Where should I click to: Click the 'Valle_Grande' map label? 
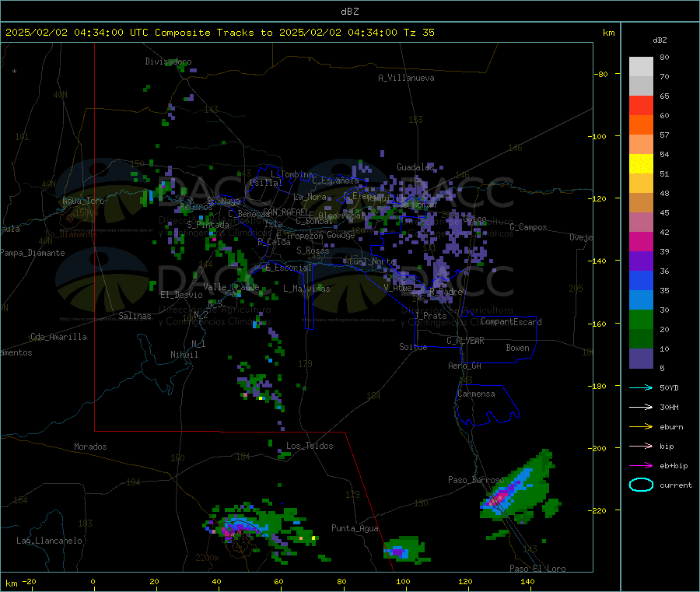point(231,286)
